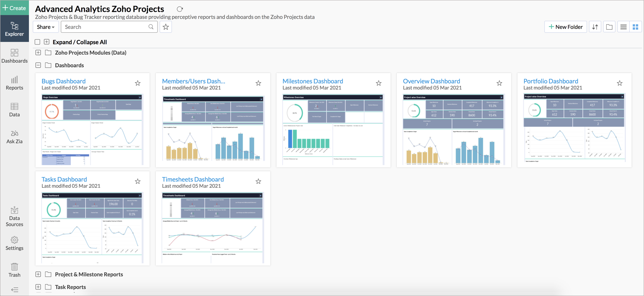The image size is (644, 296).
Task: Open the Overview Dashboard link
Action: coord(431,81)
